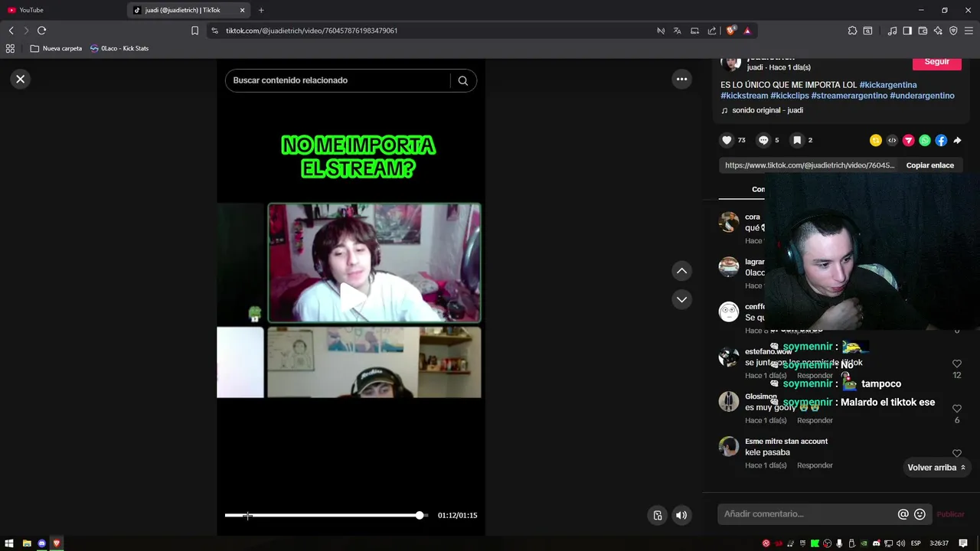Click the search magnifier in related content bar
The width and height of the screenshot is (980, 551).
click(462, 80)
